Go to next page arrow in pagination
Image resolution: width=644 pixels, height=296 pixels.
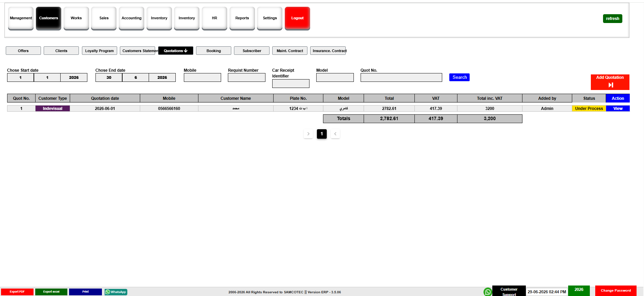pyautogui.click(x=308, y=134)
